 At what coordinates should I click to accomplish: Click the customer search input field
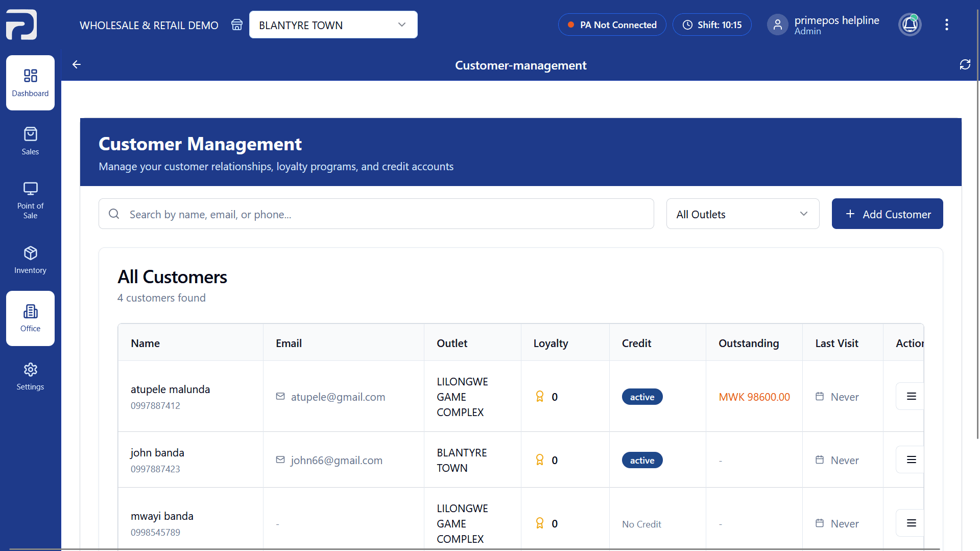pos(376,214)
